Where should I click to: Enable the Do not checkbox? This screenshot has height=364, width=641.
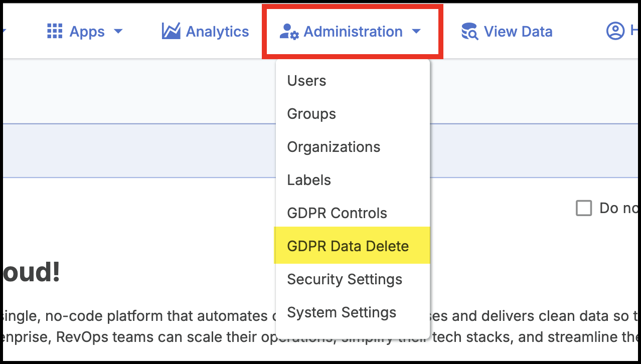pyautogui.click(x=583, y=208)
